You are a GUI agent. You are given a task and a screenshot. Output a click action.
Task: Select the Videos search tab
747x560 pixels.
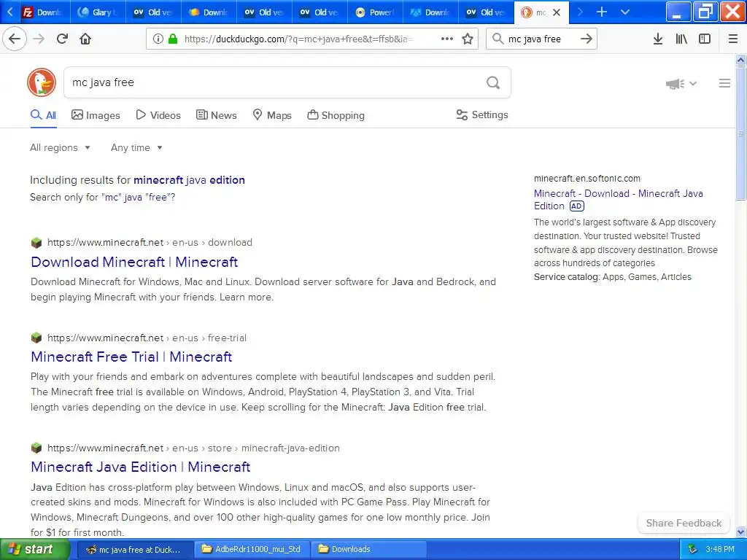coord(158,115)
